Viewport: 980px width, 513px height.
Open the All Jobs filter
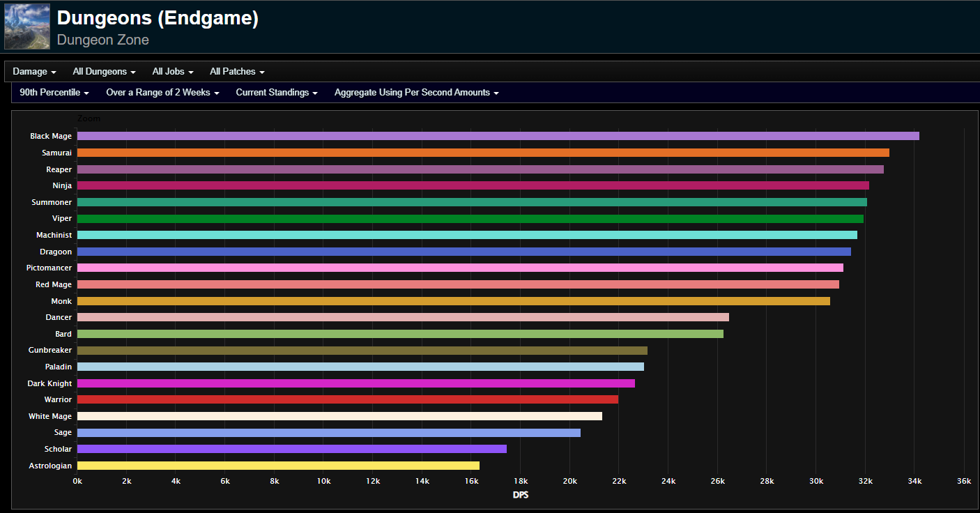coord(172,72)
